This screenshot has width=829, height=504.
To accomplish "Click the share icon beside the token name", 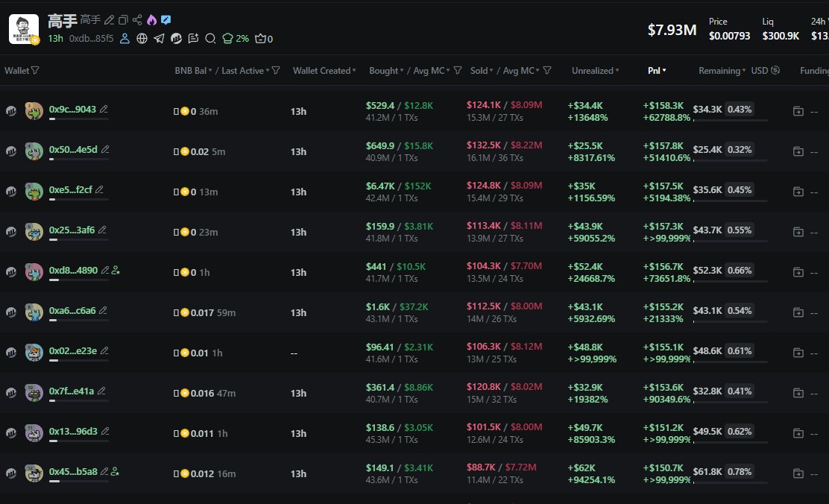I will (136, 20).
